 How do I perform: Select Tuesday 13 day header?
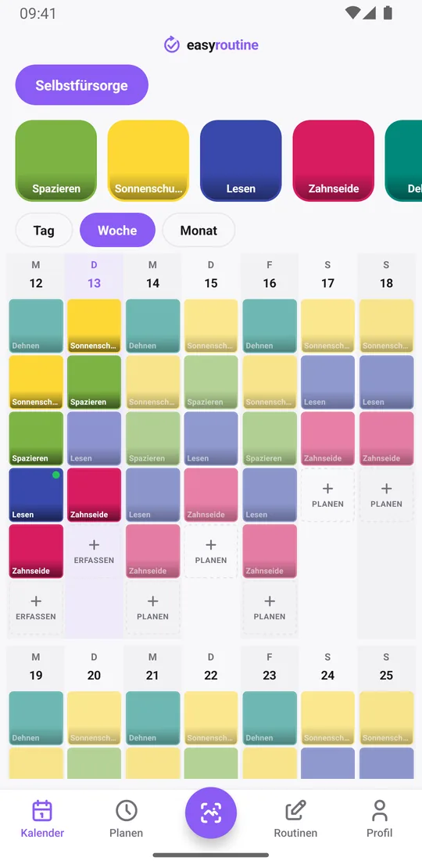point(94,274)
